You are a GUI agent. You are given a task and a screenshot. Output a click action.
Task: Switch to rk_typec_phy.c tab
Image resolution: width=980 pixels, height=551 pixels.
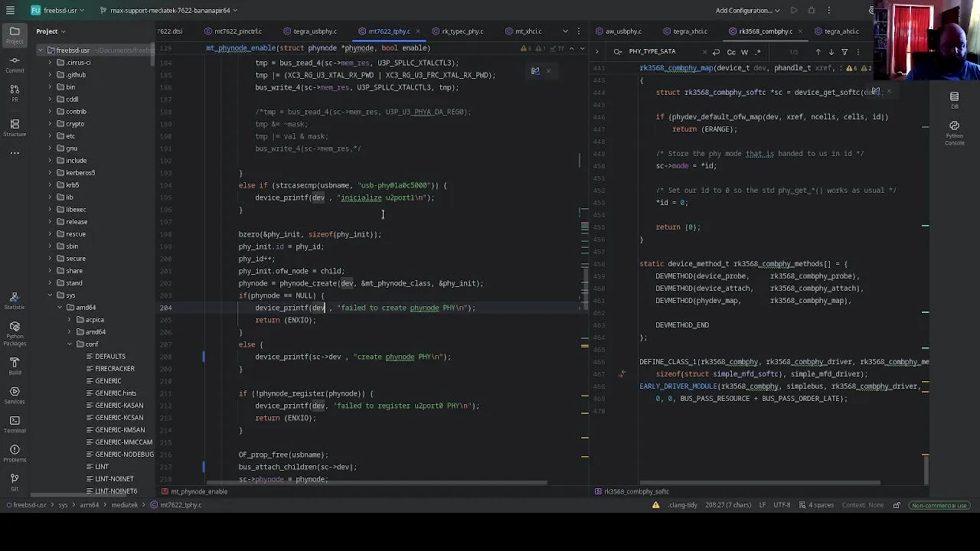(457, 31)
